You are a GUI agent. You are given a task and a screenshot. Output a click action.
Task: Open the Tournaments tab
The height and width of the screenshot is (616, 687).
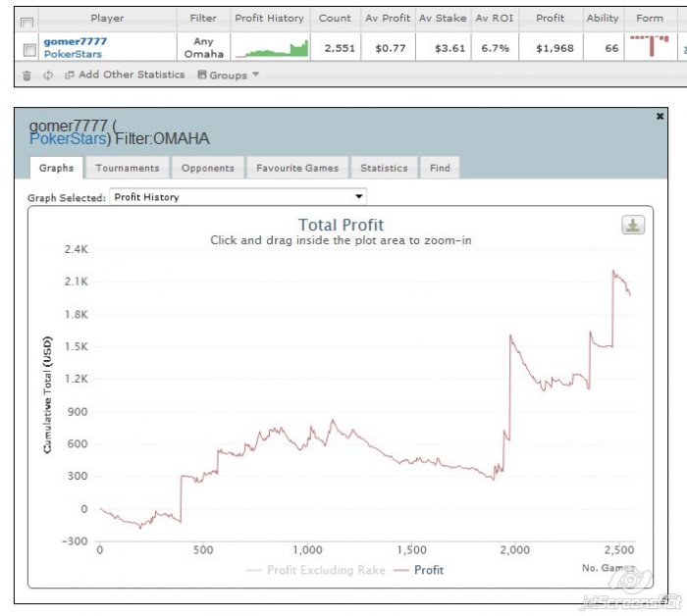[128, 168]
